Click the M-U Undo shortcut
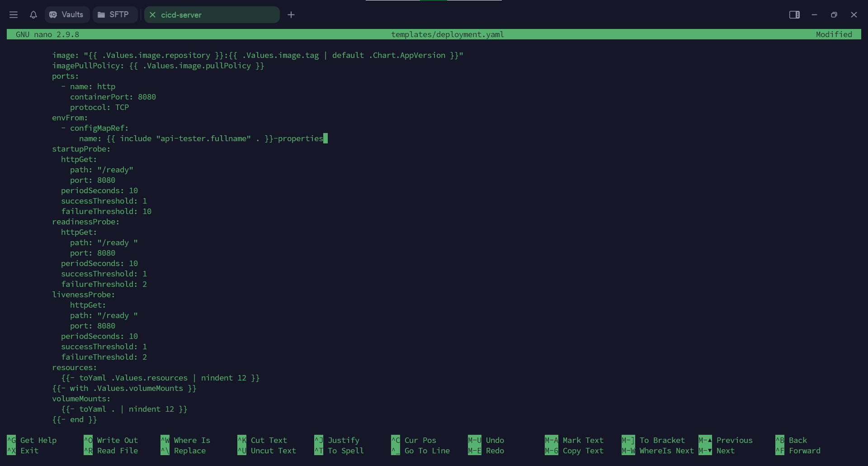Screen dimensions: 868x466 click(486, 440)
